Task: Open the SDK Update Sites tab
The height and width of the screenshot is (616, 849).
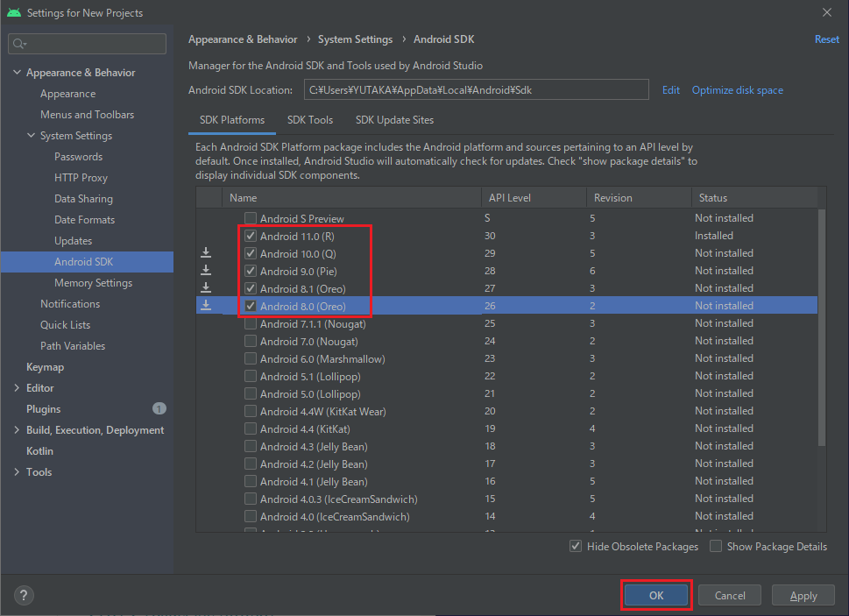Action: (394, 120)
